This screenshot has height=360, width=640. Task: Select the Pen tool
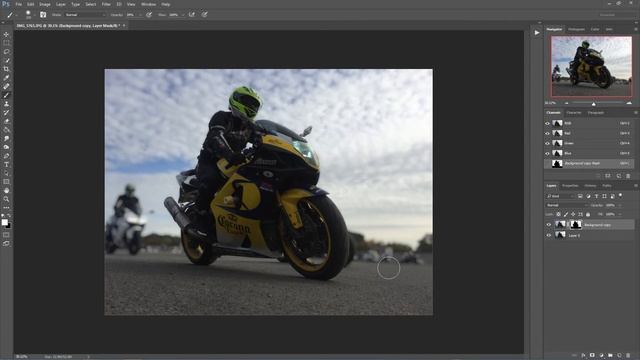[6, 156]
